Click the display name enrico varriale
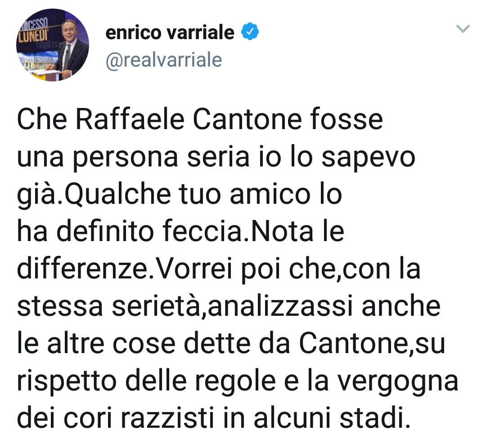Image resolution: width=486 pixels, height=448 pixels. (x=170, y=33)
